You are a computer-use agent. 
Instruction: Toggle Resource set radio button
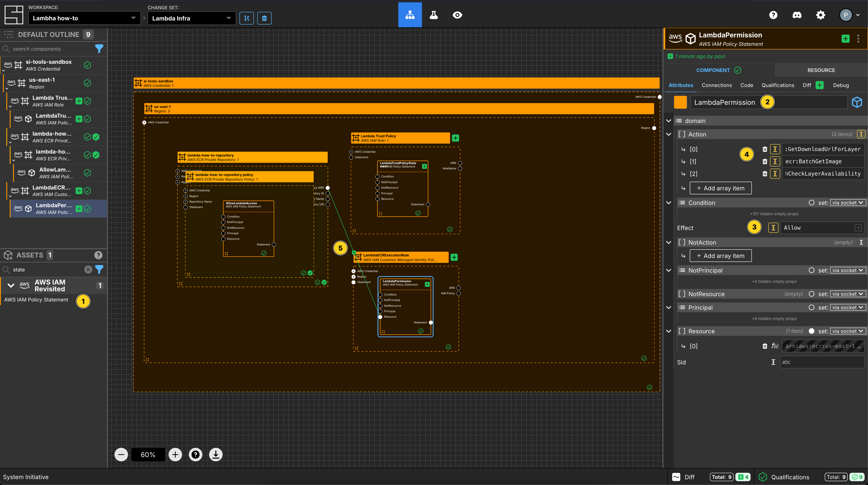tap(811, 331)
